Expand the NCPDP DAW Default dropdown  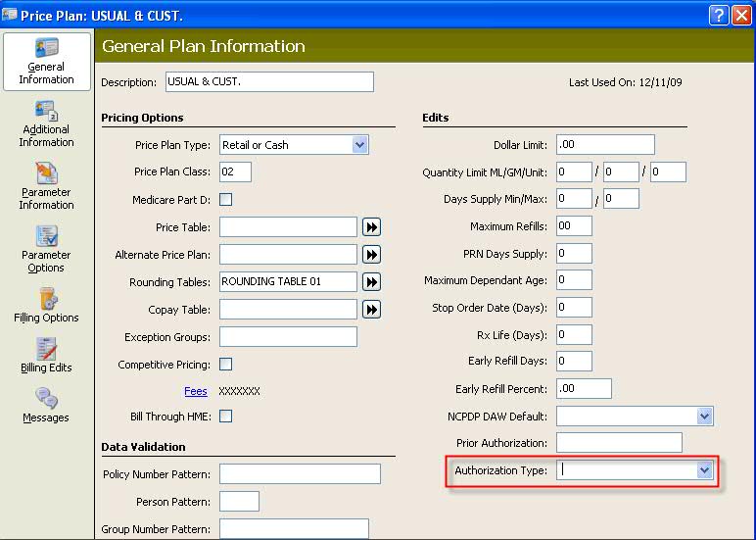click(704, 416)
